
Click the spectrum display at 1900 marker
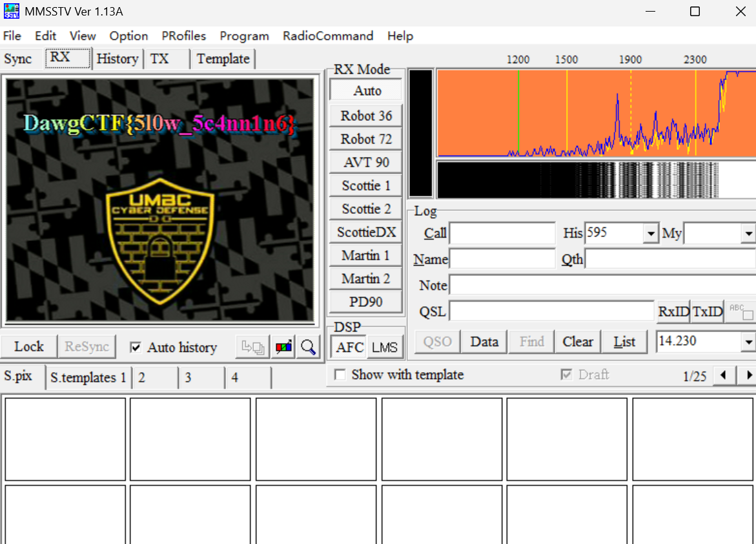coord(631,113)
